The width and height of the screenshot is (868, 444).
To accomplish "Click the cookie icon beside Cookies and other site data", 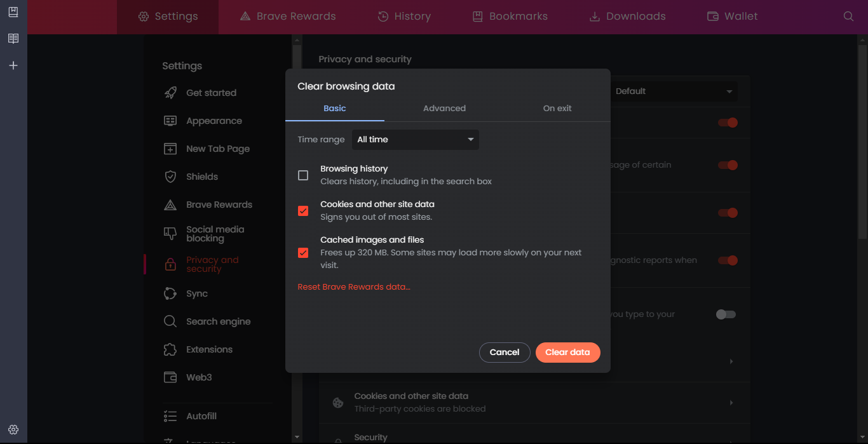I will [x=338, y=403].
